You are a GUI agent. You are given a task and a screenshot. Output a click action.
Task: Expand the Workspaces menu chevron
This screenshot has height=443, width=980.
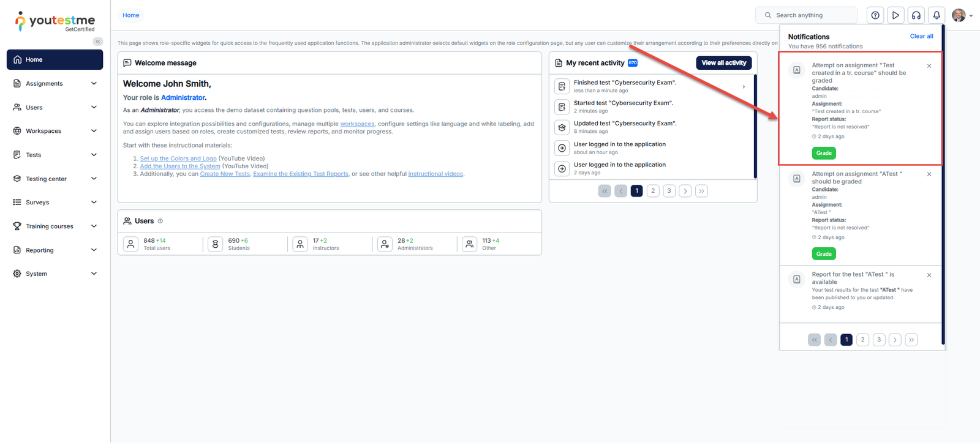point(94,131)
